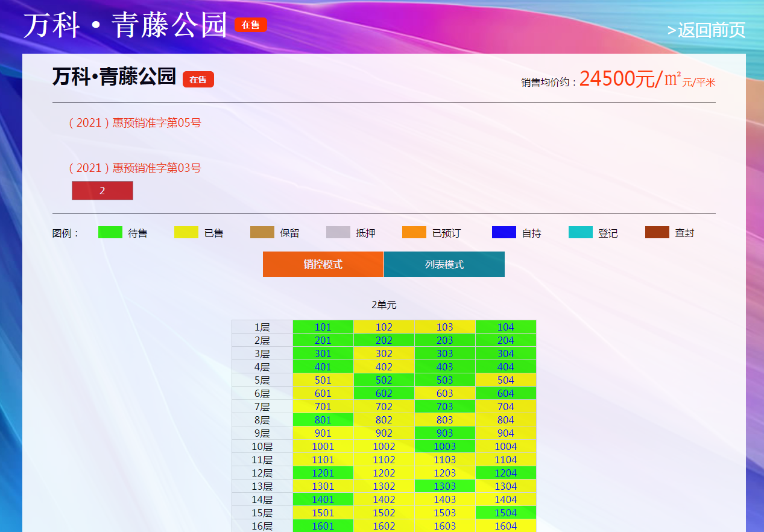Select unit 101
Screen dimensions: 764x532
click(323, 327)
